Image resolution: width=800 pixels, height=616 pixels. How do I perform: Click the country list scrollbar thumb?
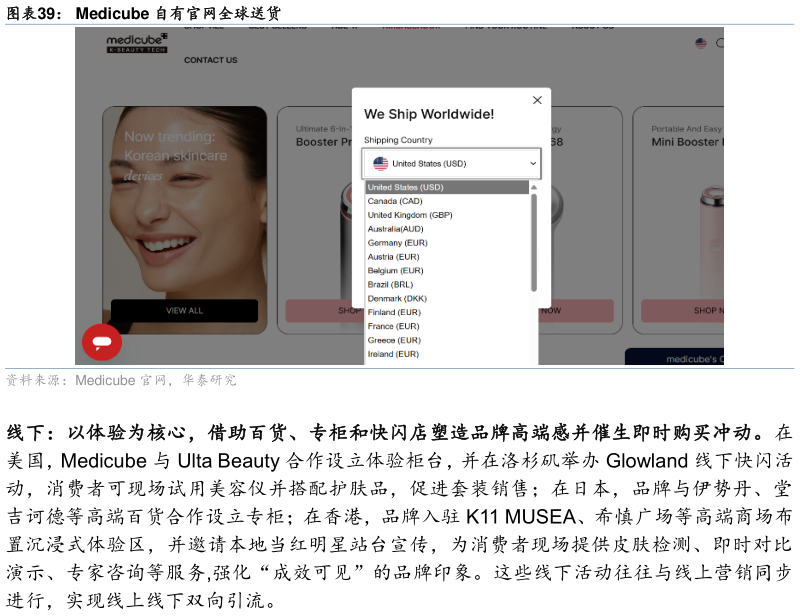click(x=534, y=242)
